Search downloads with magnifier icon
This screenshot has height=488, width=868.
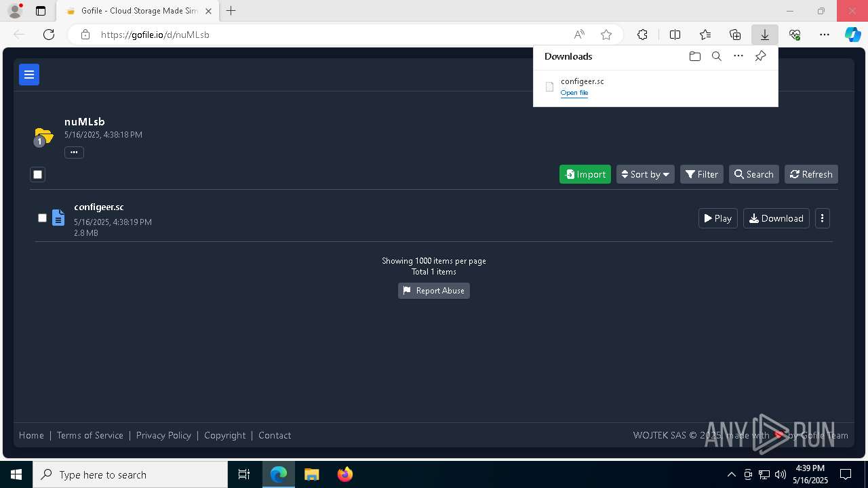click(716, 56)
